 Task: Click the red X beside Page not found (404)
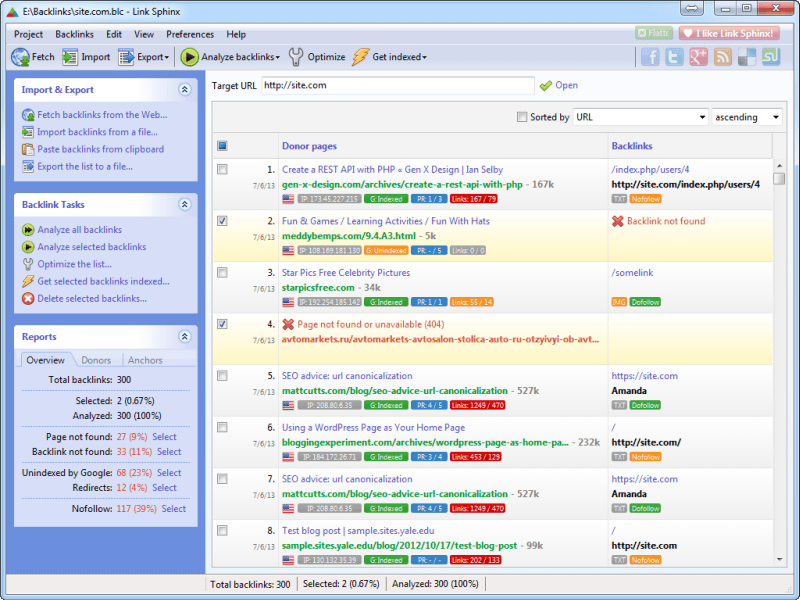(288, 324)
